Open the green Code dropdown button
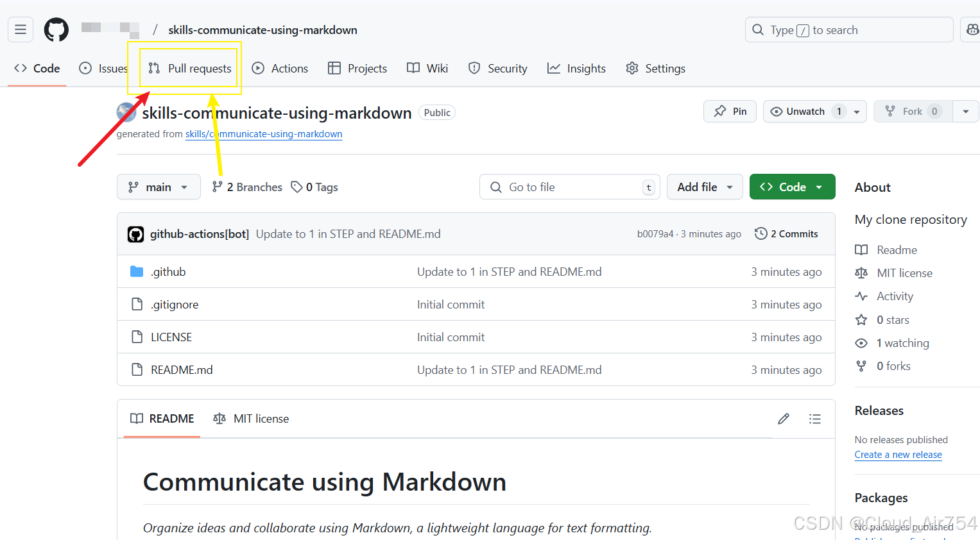This screenshot has width=980, height=540. (792, 187)
